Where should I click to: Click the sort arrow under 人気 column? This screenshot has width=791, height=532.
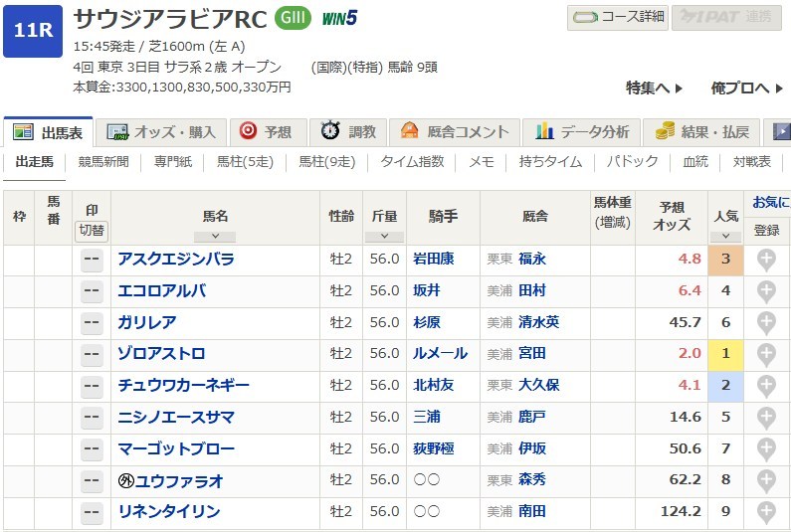725,237
